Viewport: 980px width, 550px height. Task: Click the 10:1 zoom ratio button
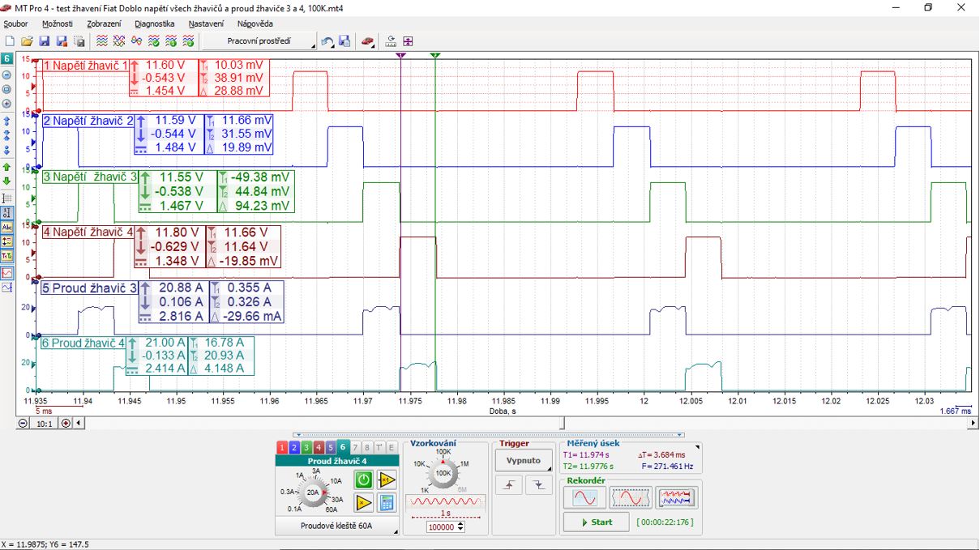coord(44,423)
